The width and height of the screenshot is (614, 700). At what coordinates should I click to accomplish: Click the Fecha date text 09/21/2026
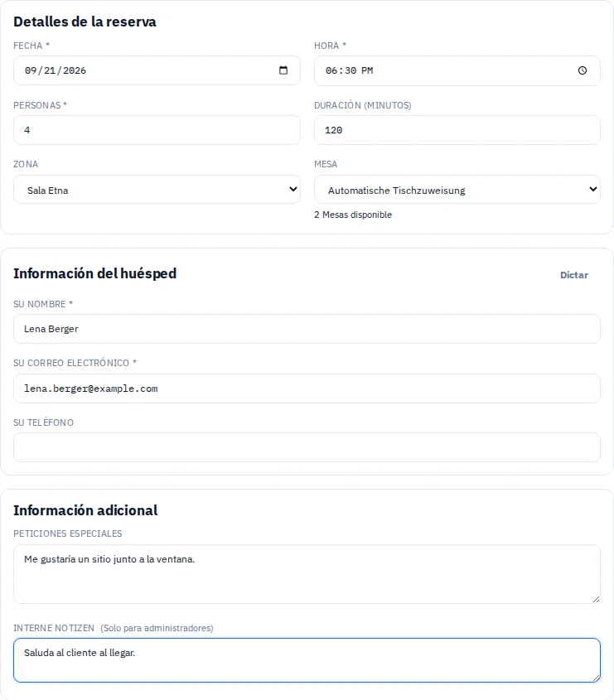point(56,70)
